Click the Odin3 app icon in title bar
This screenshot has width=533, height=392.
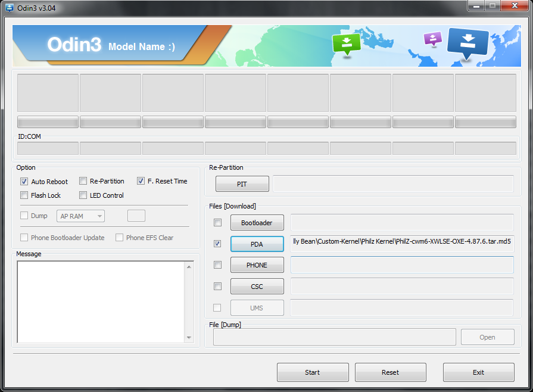tap(9, 8)
